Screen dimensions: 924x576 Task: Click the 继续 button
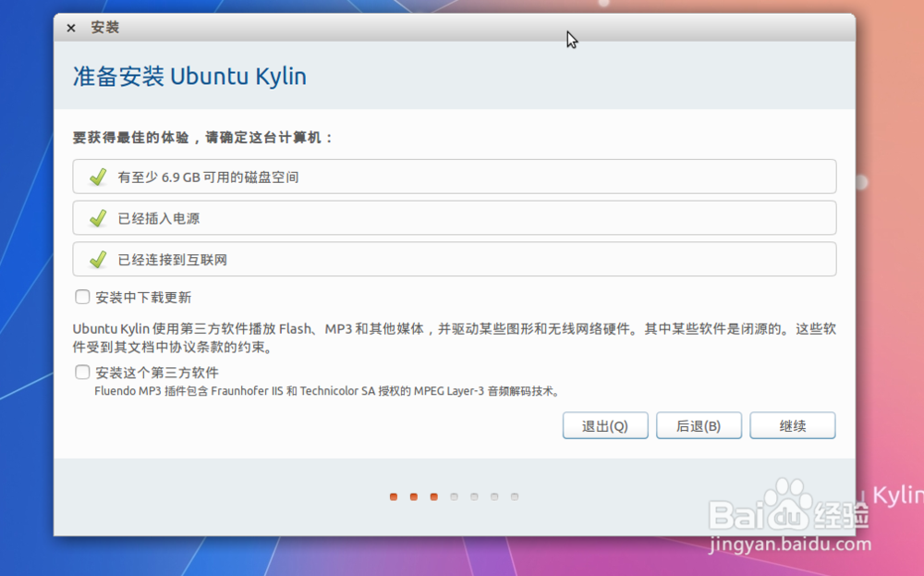pos(793,425)
